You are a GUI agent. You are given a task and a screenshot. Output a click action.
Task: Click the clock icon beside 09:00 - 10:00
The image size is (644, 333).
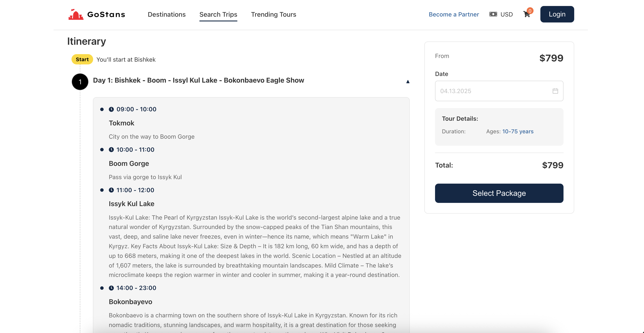tap(111, 109)
